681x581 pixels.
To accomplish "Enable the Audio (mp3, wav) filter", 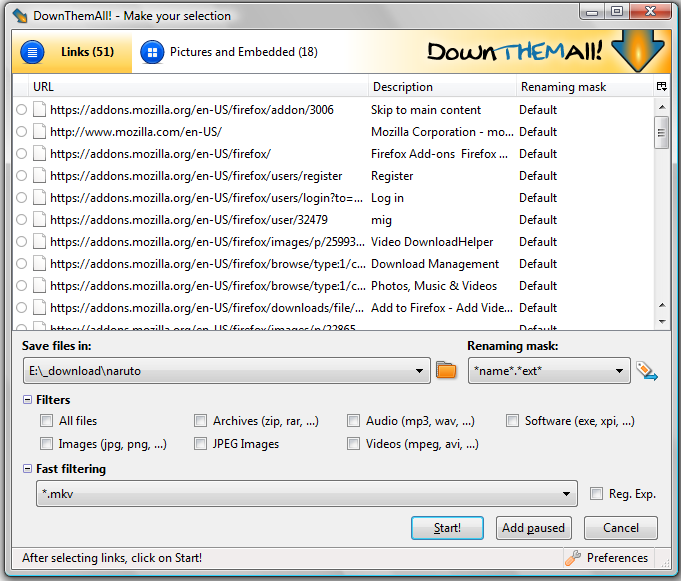I will 354,420.
